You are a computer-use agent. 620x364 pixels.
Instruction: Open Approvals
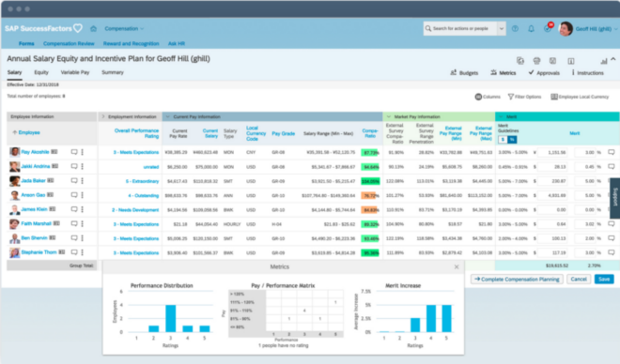[544, 72]
